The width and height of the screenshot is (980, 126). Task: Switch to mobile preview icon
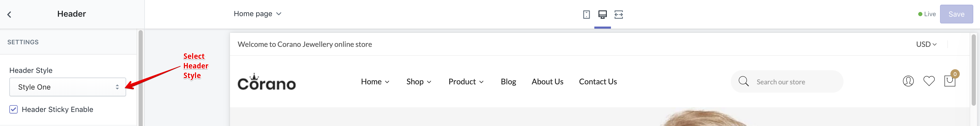(586, 15)
